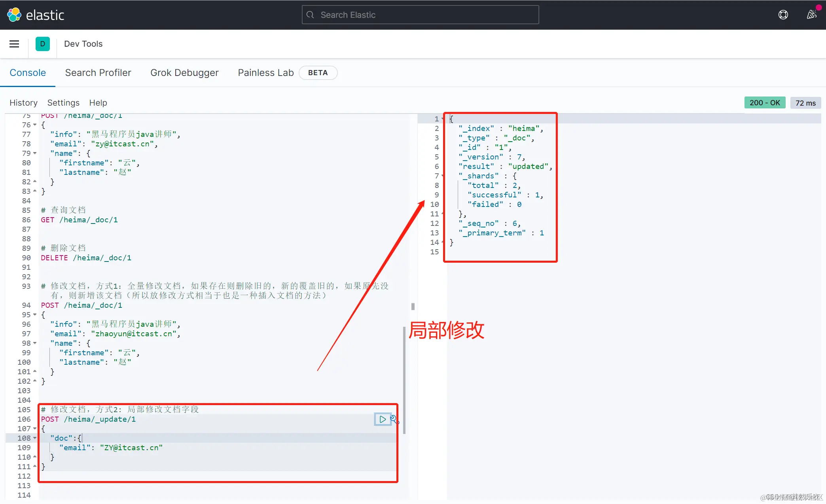Click the magnifier in Search Elastic

click(311, 15)
